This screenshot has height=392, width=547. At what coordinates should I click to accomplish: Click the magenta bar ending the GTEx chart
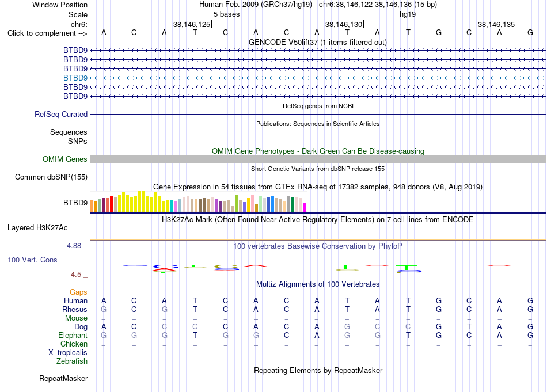305,207
